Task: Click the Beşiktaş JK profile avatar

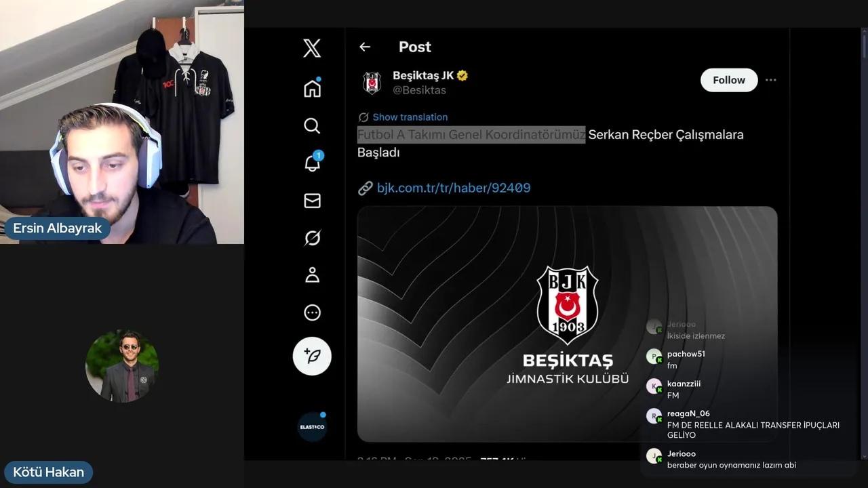Action: pos(372,83)
